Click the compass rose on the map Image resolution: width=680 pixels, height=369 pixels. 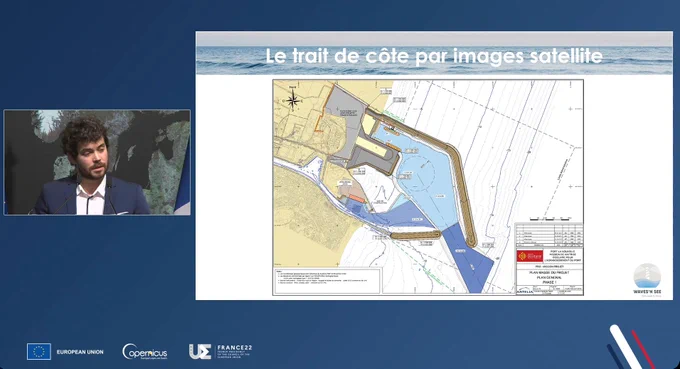tap(293, 100)
